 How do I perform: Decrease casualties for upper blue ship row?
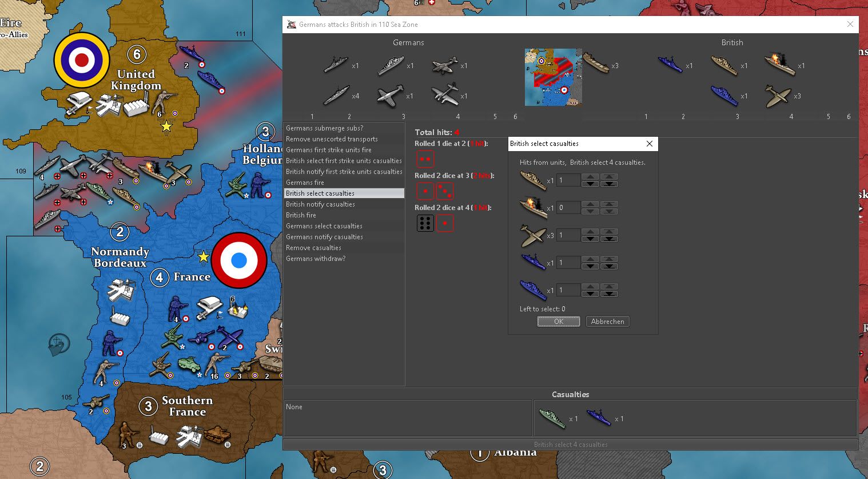pos(590,266)
